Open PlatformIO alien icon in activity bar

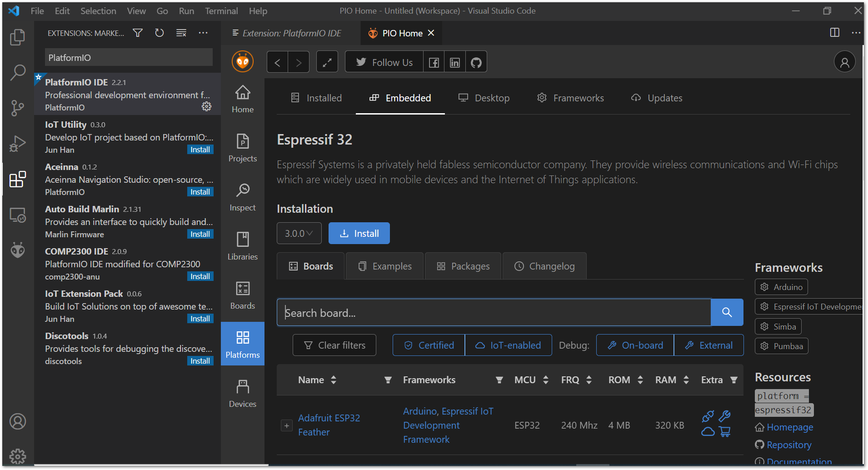click(18, 250)
